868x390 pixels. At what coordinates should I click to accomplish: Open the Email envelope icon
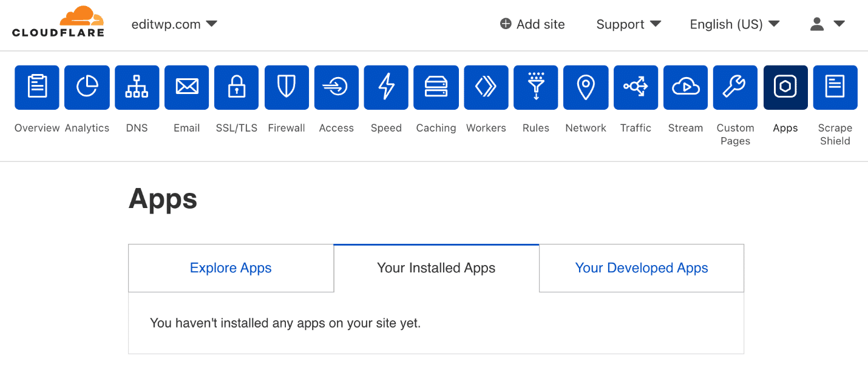click(186, 87)
